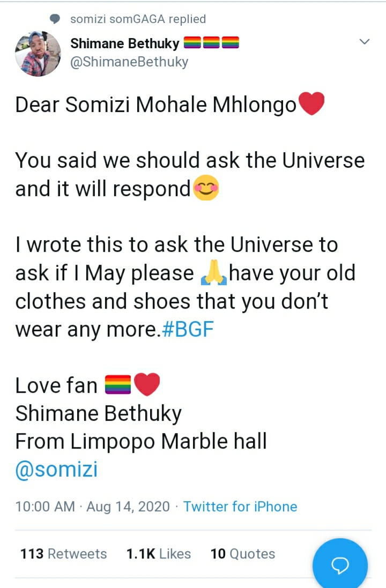View the 113 Retweets list
Viewport: 386px width, 588px height.
tap(63, 554)
